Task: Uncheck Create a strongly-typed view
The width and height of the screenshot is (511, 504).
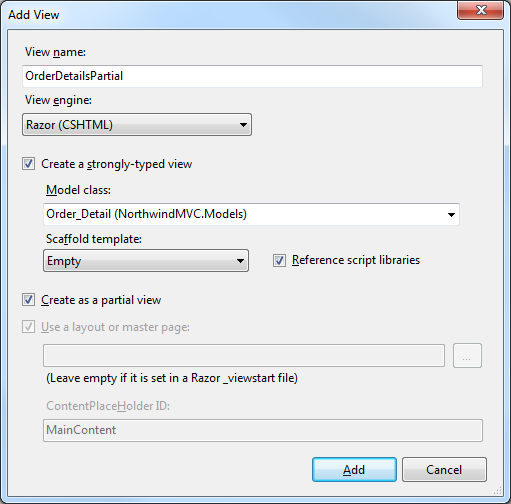Action: pos(28,164)
